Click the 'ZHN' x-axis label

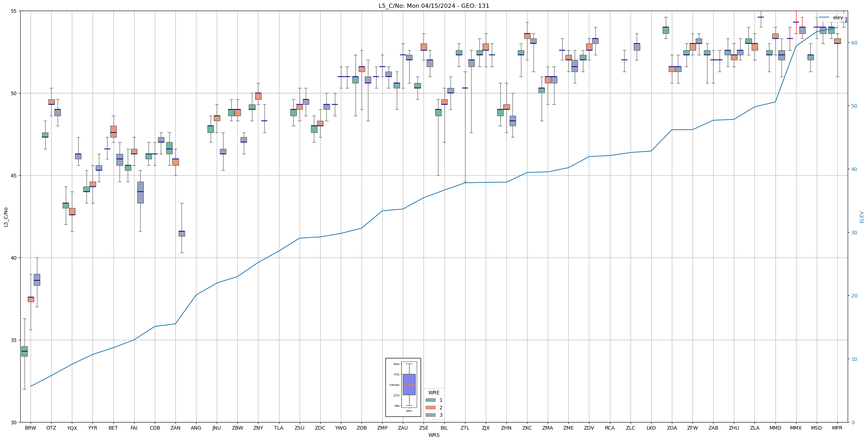coord(506,428)
